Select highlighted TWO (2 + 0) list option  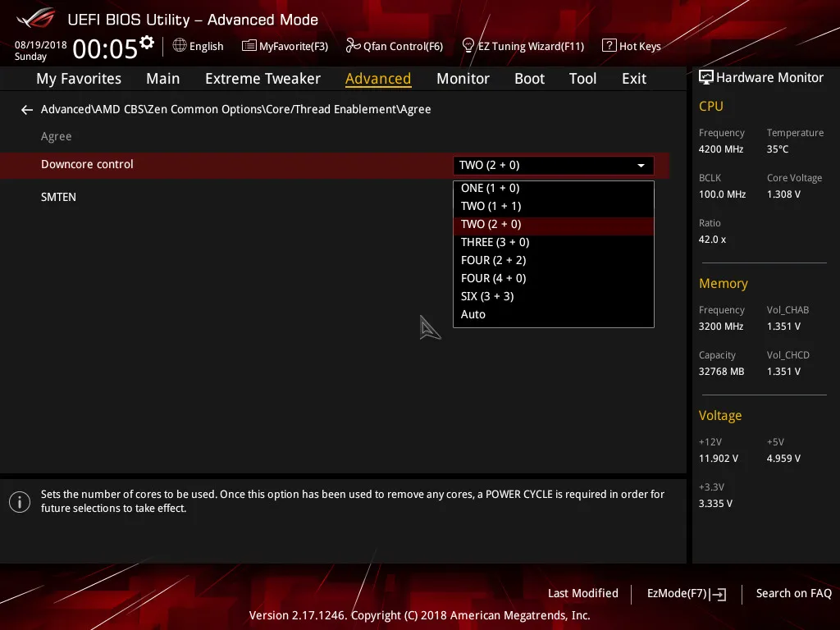(554, 225)
